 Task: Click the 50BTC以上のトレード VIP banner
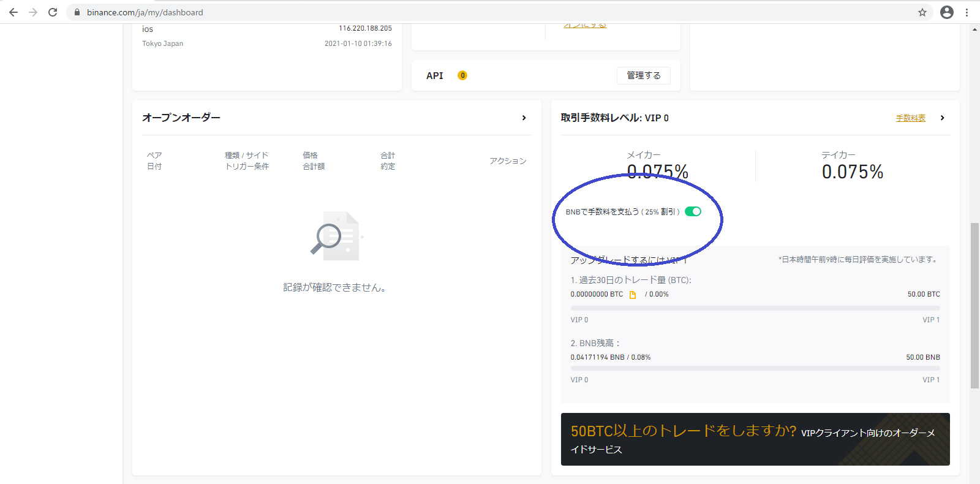point(755,439)
